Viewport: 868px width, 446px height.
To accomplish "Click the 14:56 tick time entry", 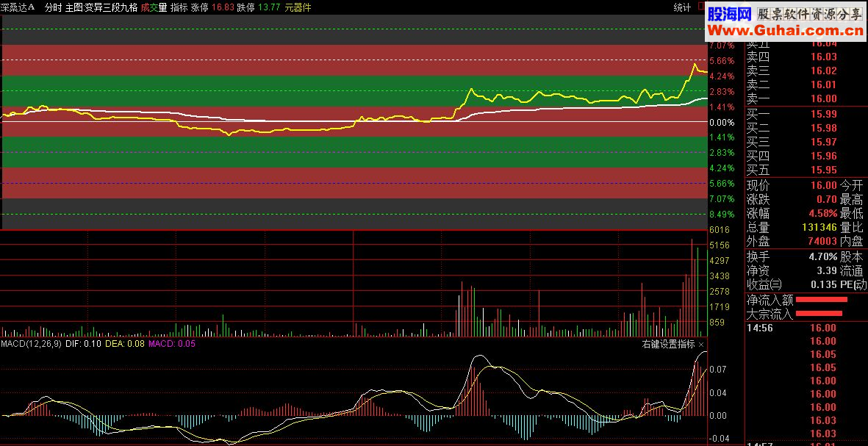I will coord(760,328).
